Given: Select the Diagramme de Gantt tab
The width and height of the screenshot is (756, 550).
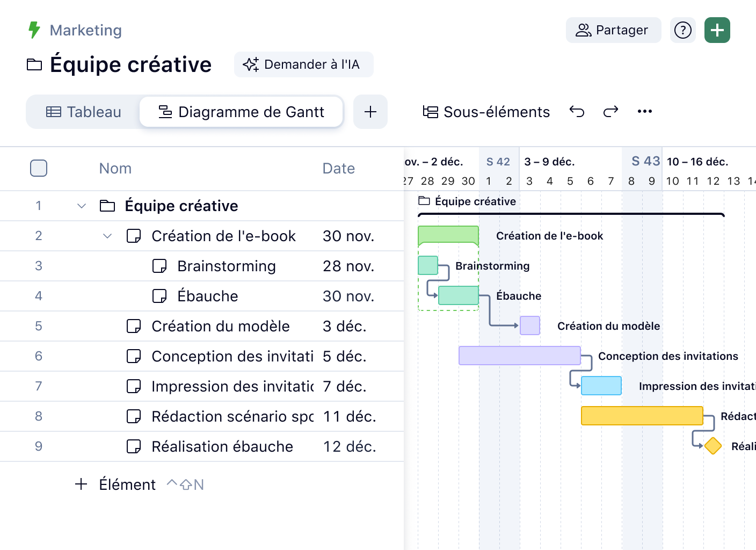Looking at the screenshot, I should coord(241,112).
